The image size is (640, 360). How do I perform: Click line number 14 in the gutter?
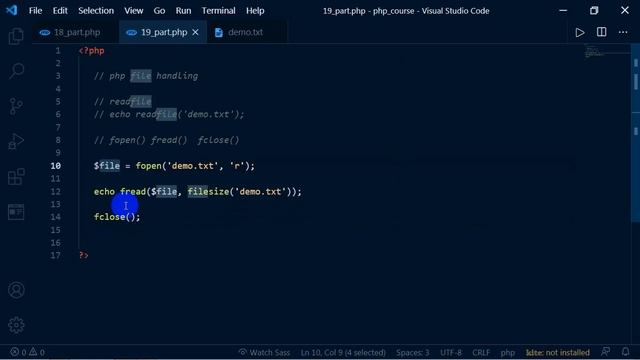56,217
